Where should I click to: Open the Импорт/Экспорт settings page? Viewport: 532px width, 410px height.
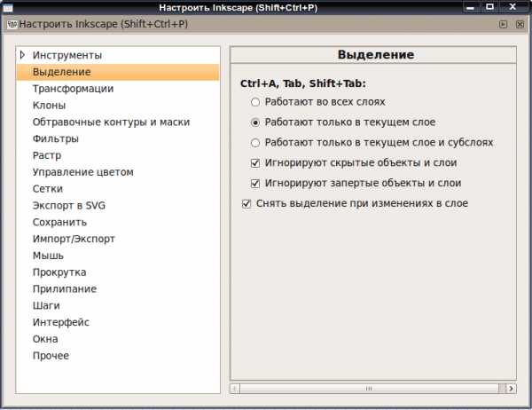coord(74,239)
